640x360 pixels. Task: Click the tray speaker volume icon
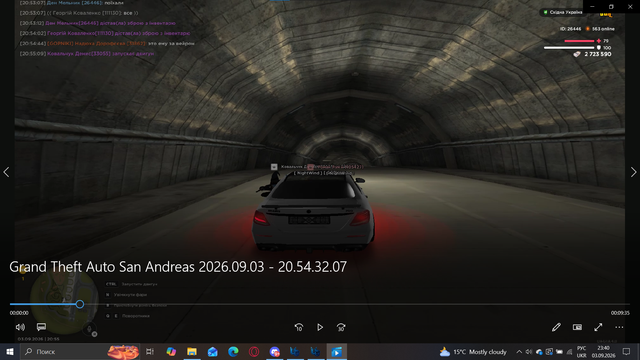529,351
